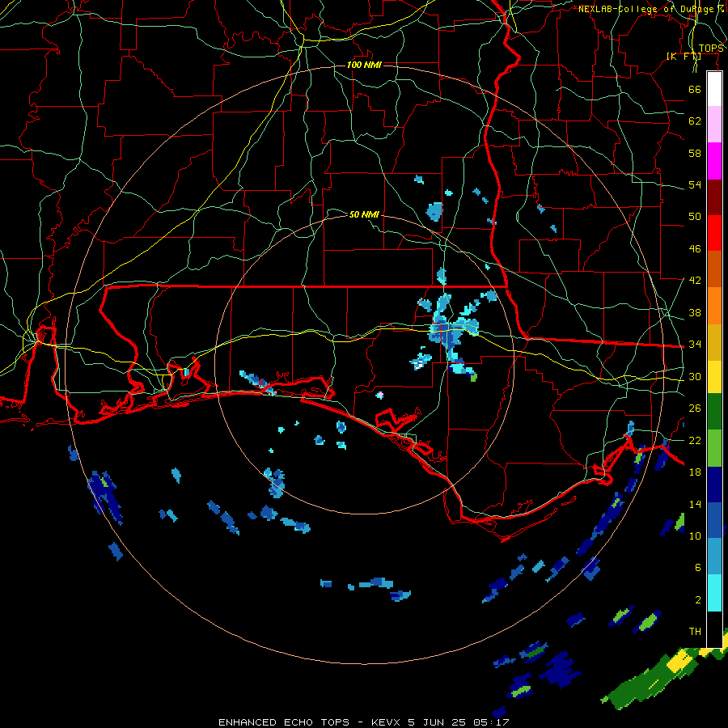The width and height of the screenshot is (728, 728).
Task: Click the '100 NMI' range ring label
Action: click(364, 65)
